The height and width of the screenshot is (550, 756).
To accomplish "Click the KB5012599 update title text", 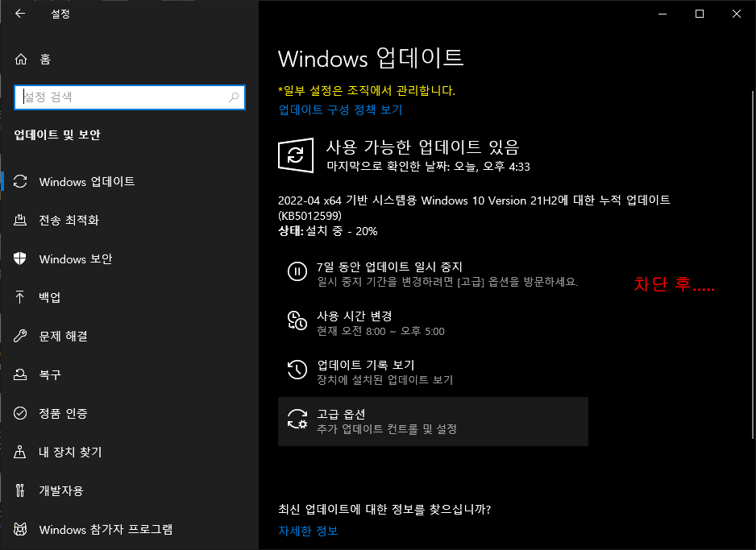I will tap(474, 208).
